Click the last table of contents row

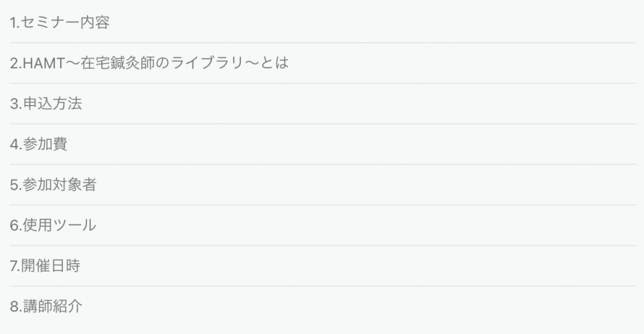46,306
